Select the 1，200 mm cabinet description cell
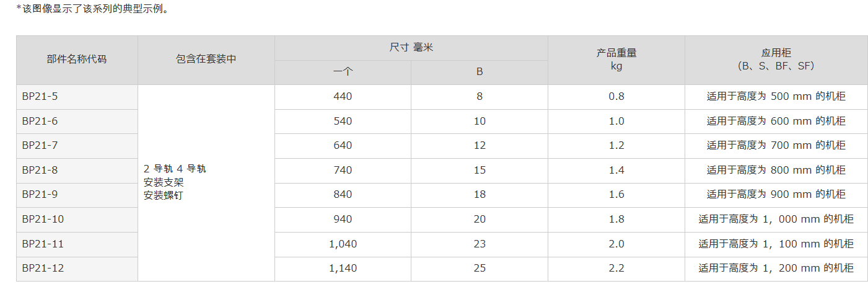Image resolution: width=868 pixels, height=289 pixels. pos(776,269)
